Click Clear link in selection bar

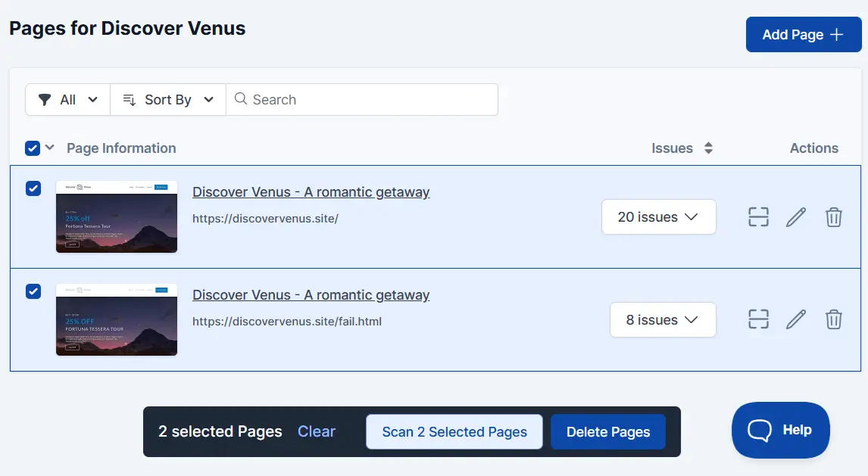click(x=317, y=431)
